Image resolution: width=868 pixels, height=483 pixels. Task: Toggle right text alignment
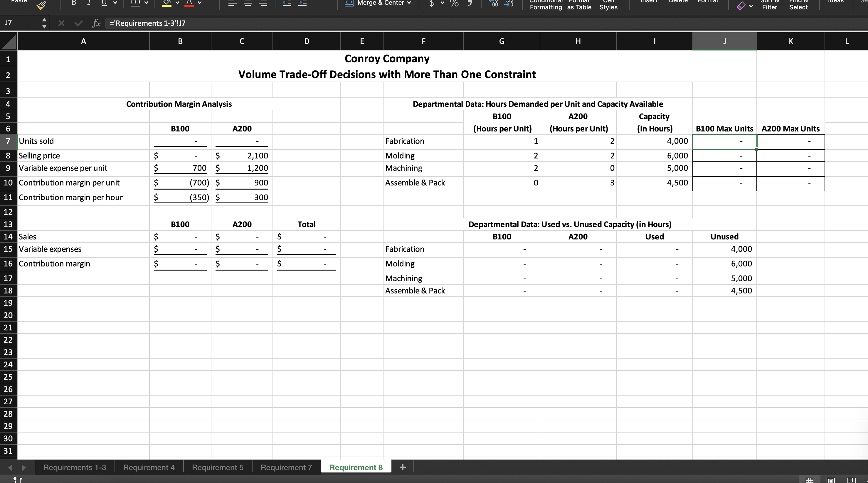point(263,3)
